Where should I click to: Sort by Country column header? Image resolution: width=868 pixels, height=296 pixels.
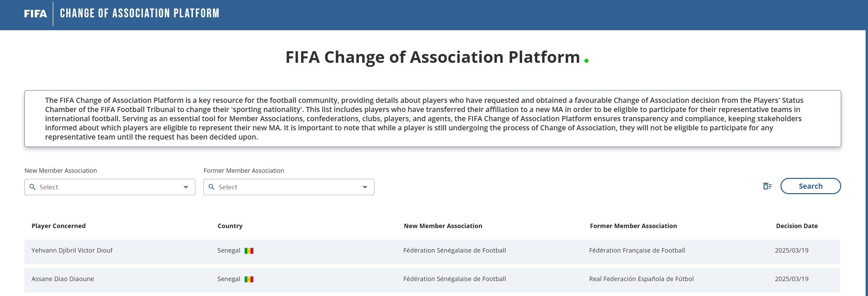point(230,226)
